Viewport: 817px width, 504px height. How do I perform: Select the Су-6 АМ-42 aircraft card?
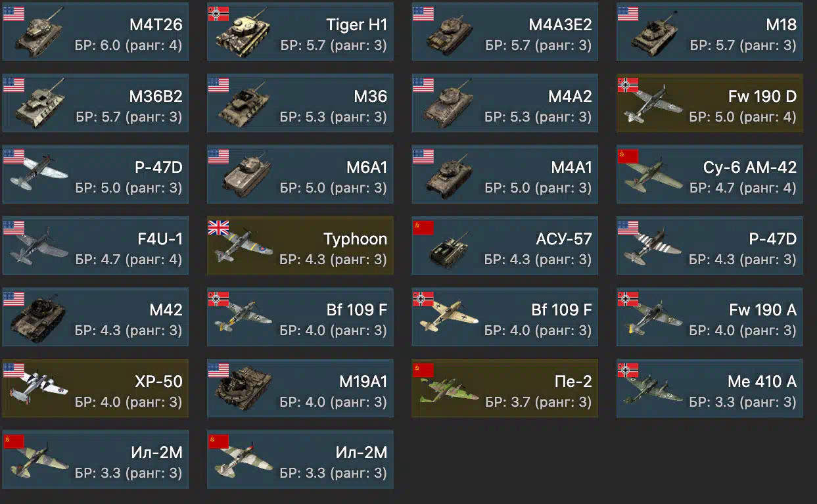pos(709,174)
